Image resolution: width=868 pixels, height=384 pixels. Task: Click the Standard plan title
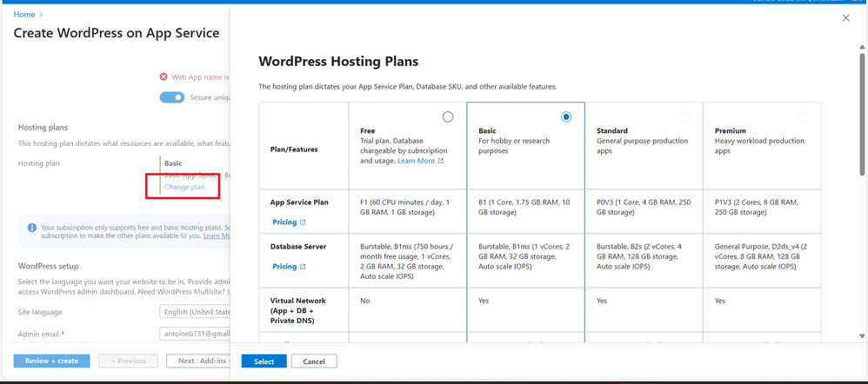click(x=611, y=131)
